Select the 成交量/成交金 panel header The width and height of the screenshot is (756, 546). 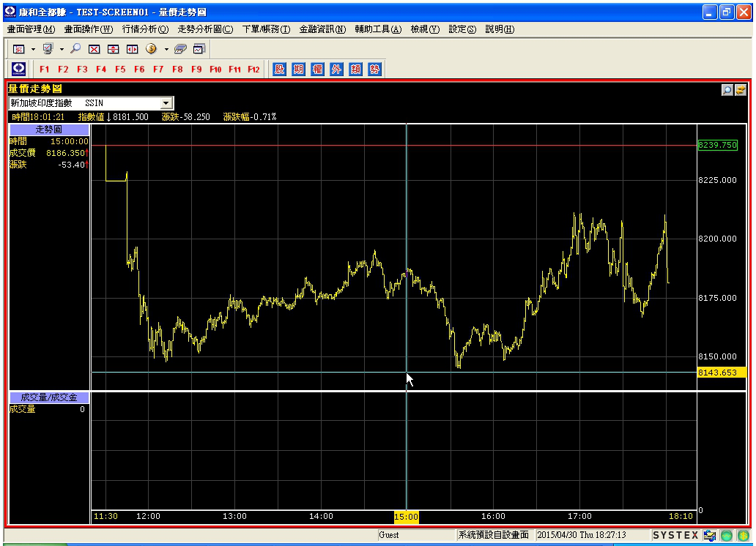click(49, 397)
